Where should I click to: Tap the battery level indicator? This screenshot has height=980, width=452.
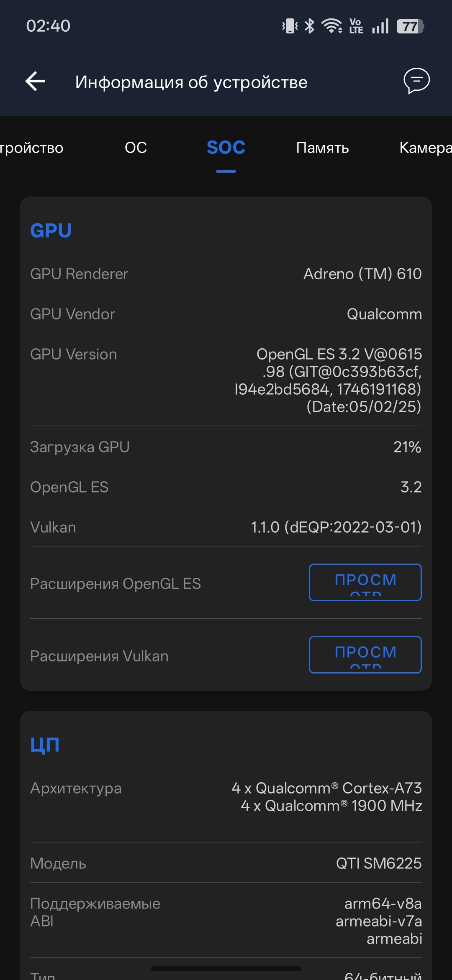(411, 26)
